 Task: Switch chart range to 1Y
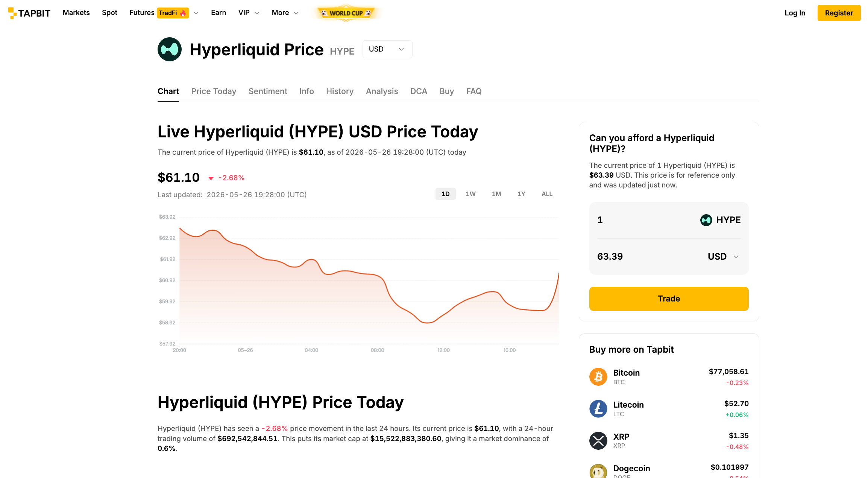521,194
